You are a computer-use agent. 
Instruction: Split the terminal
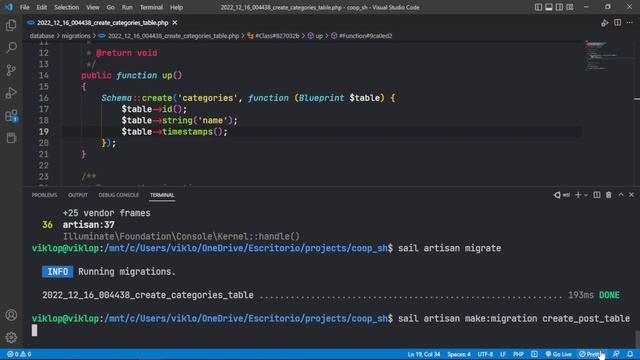pos(597,195)
